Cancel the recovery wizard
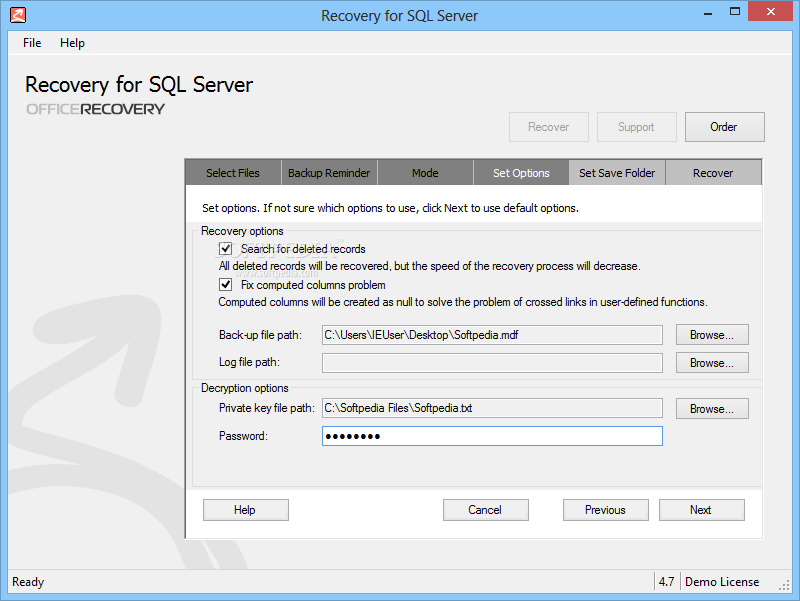Screen dimensions: 800x601 click(x=486, y=510)
